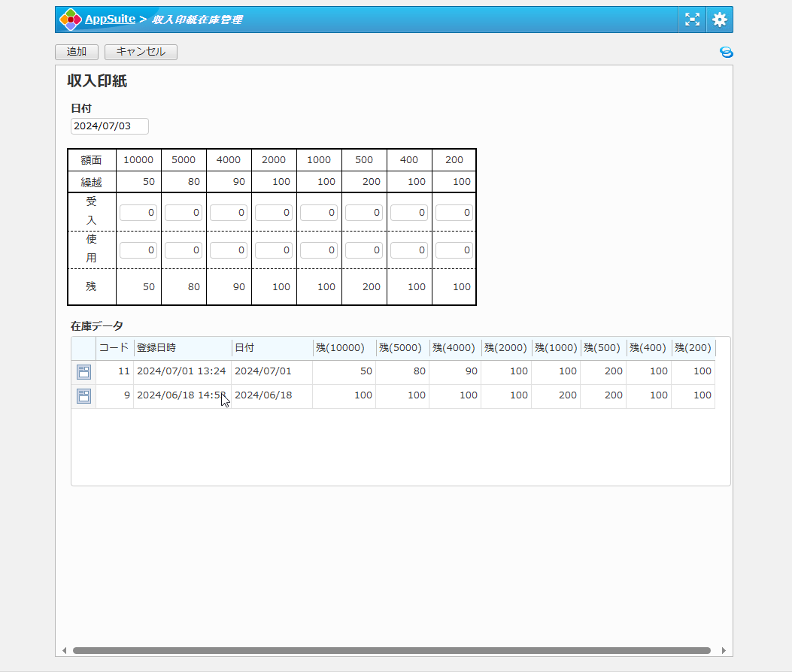This screenshot has width=792, height=672.
Task: Click the blue link icon near top right
Action: pos(726,53)
